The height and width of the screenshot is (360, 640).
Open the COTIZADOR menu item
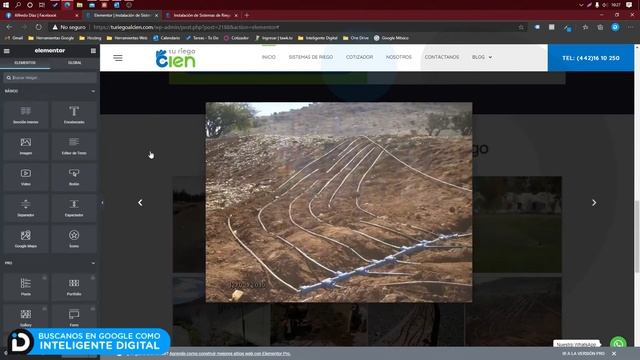coord(359,57)
